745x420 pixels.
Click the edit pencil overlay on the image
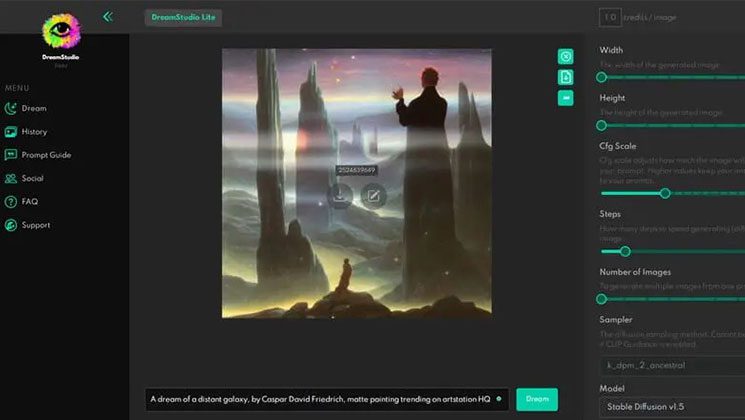(x=373, y=195)
